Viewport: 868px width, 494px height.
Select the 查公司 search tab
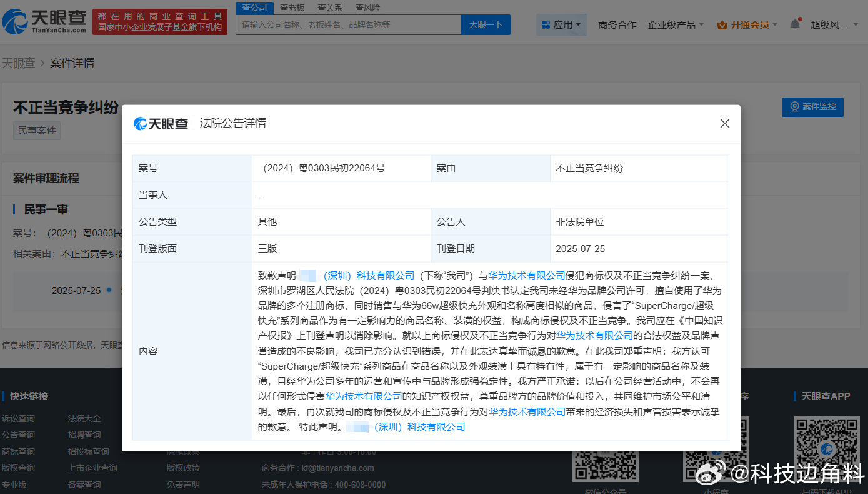254,8
